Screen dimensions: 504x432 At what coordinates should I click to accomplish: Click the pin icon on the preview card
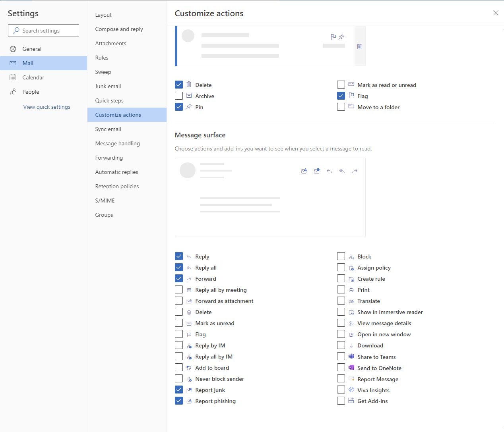pyautogui.click(x=341, y=37)
